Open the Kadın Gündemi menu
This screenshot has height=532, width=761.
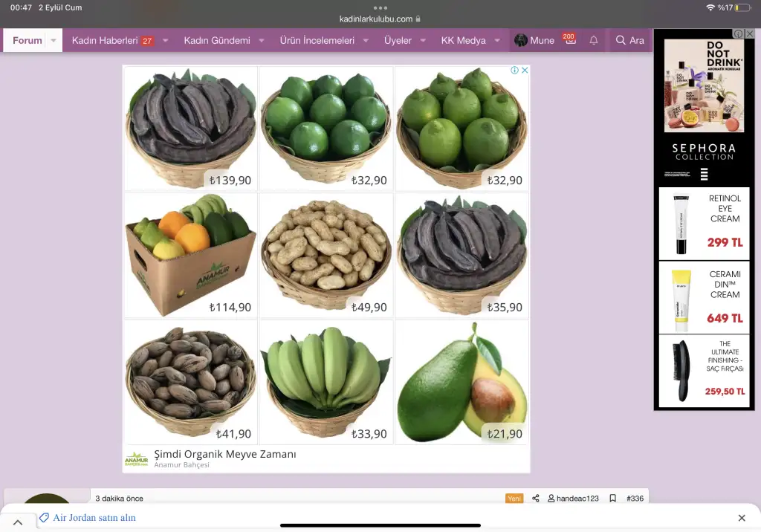(x=217, y=40)
